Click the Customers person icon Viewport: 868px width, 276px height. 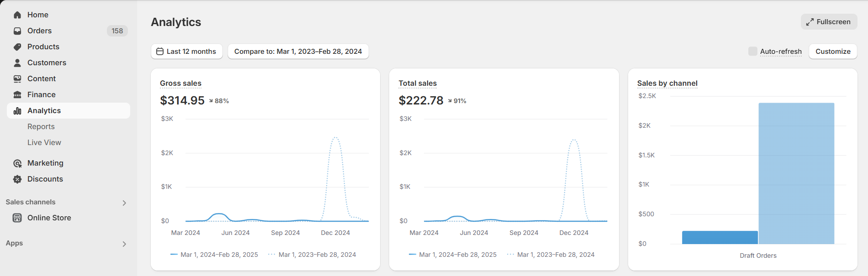pos(17,63)
